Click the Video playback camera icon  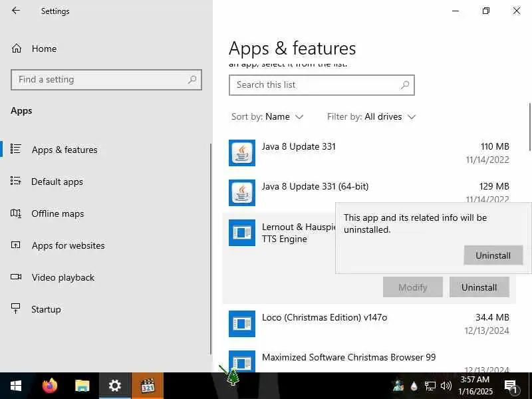click(x=15, y=277)
